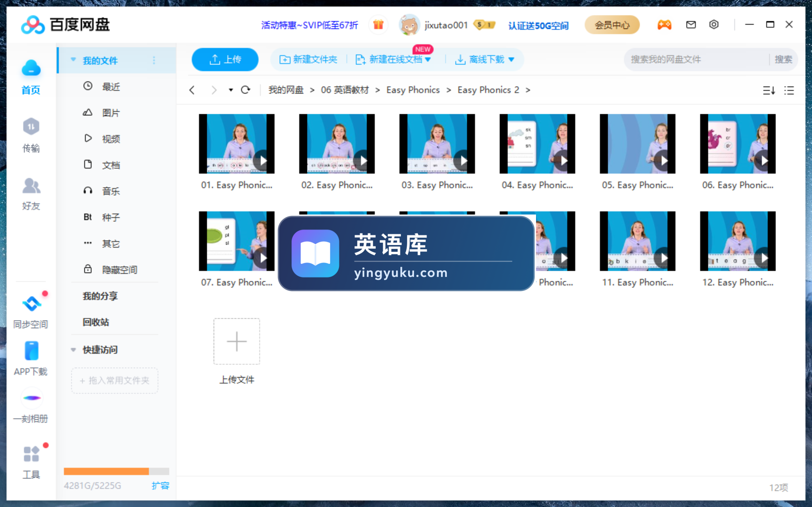Navigate to 我的网盘 breadcrumb

point(286,90)
